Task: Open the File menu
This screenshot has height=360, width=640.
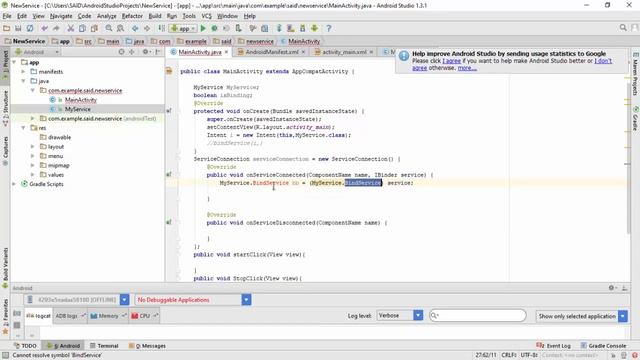Action: tap(7, 16)
